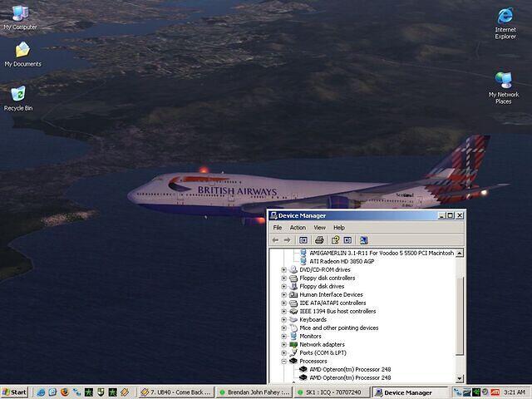This screenshot has height=399, width=532.
Task: Launch Internet Explorer from the desktop
Action: [505, 17]
